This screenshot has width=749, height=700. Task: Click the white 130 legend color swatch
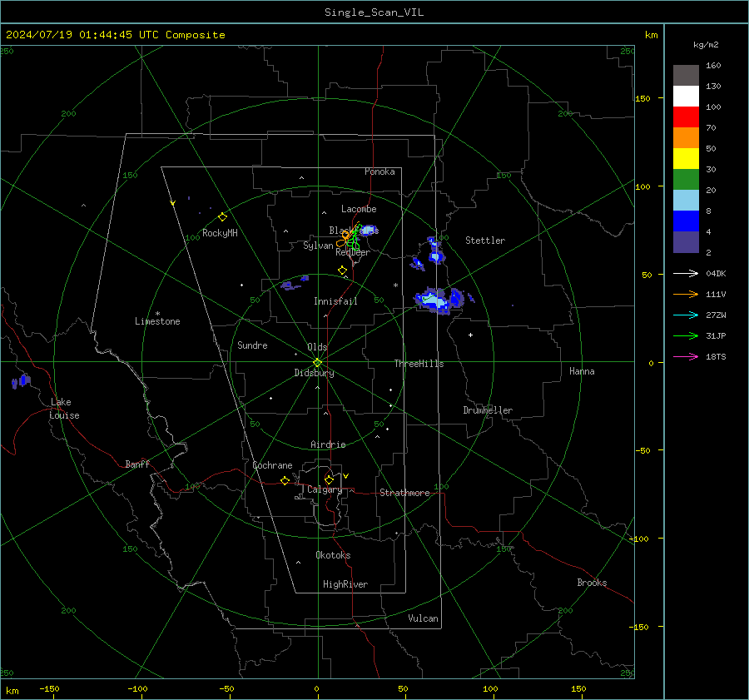(686, 96)
